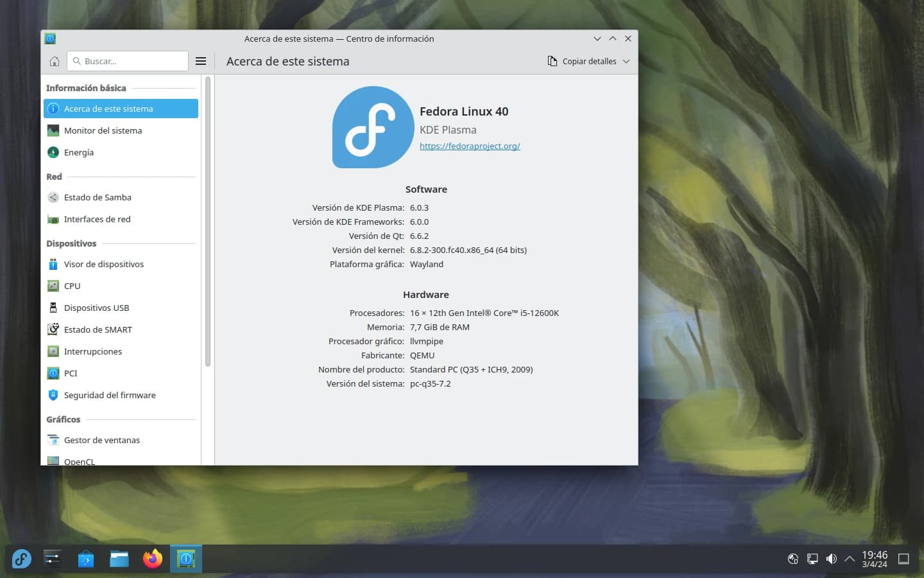924x578 pixels.
Task: Open Interrupciones entry
Action: tap(121, 351)
